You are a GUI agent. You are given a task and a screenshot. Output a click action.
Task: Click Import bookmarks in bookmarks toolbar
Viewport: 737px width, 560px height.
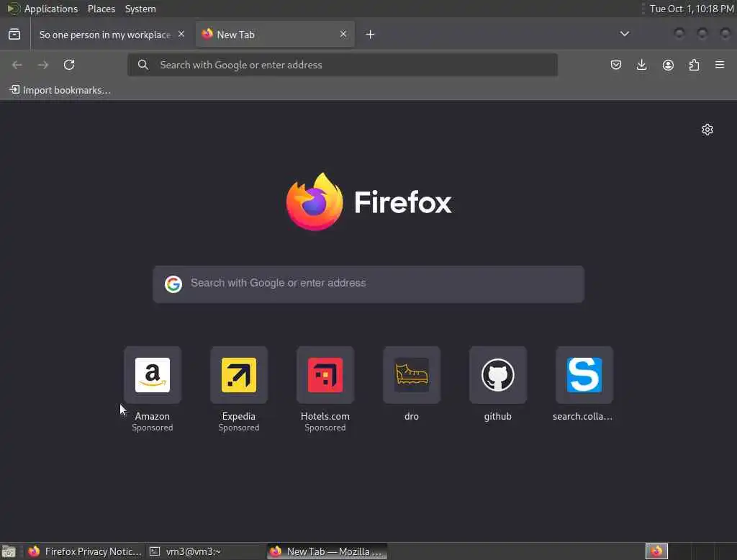[x=60, y=90]
